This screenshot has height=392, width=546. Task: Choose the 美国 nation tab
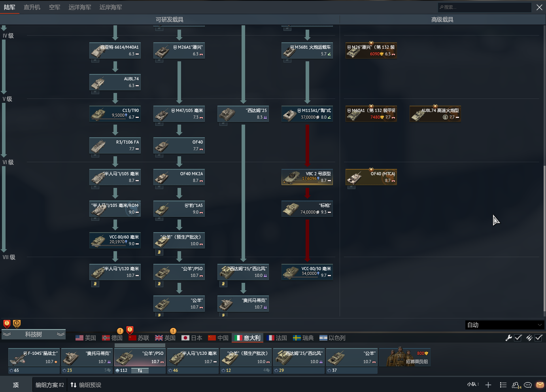(x=86, y=338)
